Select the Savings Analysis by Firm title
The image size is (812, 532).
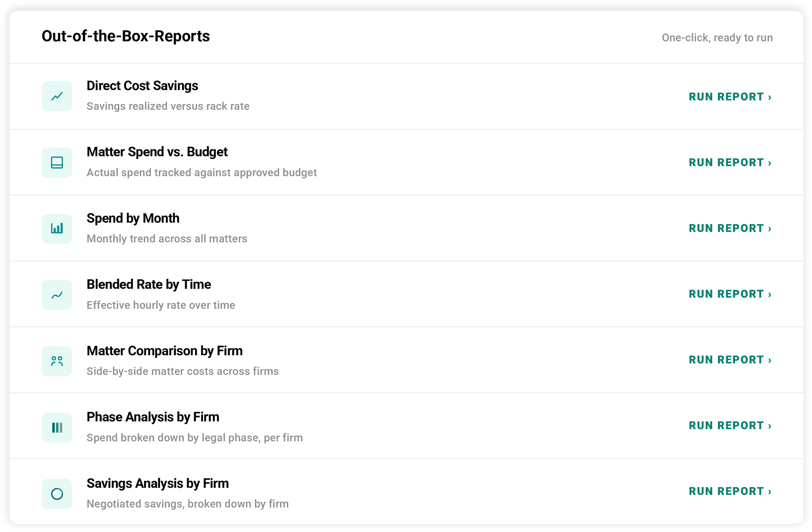coord(158,484)
